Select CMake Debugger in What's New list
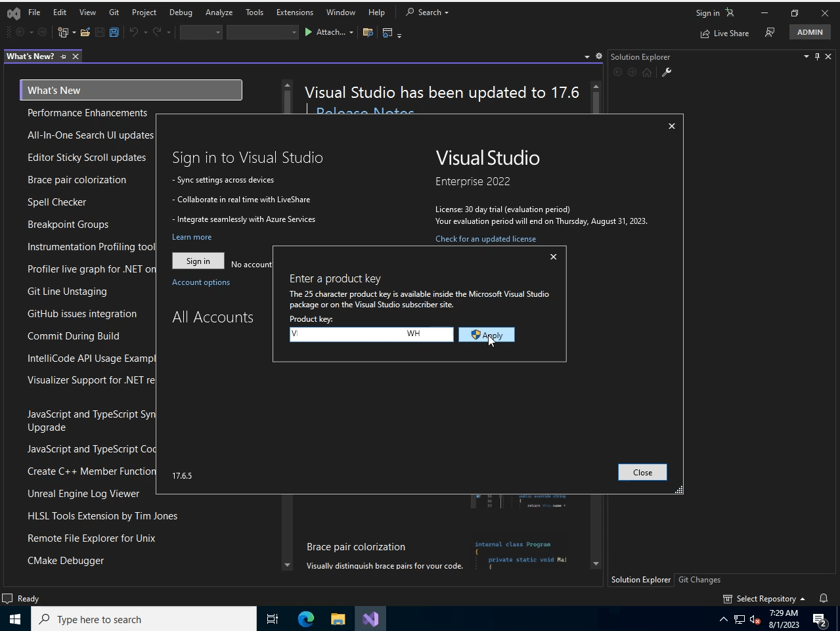 66,561
